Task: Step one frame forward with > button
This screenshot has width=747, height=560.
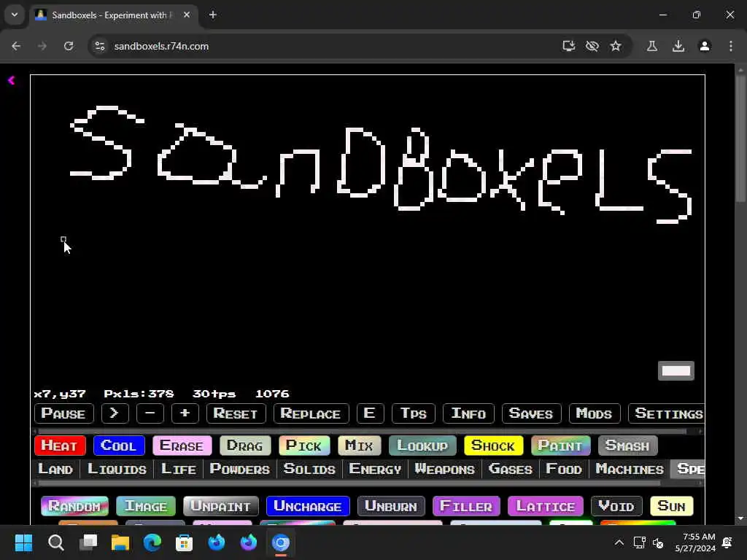Action: [x=115, y=413]
